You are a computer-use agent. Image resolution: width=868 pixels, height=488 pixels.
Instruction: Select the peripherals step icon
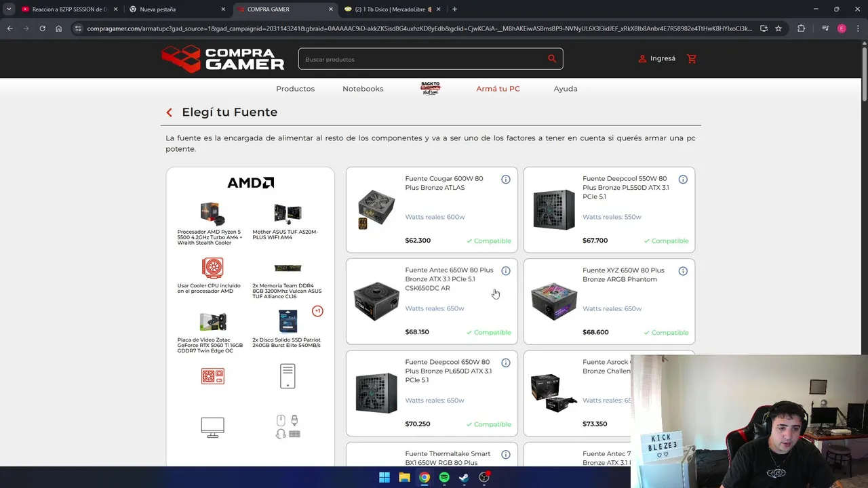pyautogui.click(x=288, y=427)
